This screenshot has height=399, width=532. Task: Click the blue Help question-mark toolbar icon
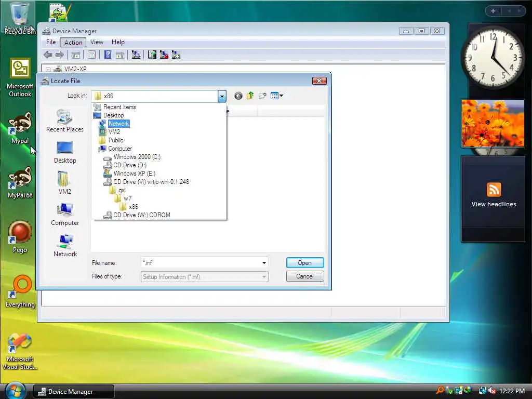click(x=108, y=55)
